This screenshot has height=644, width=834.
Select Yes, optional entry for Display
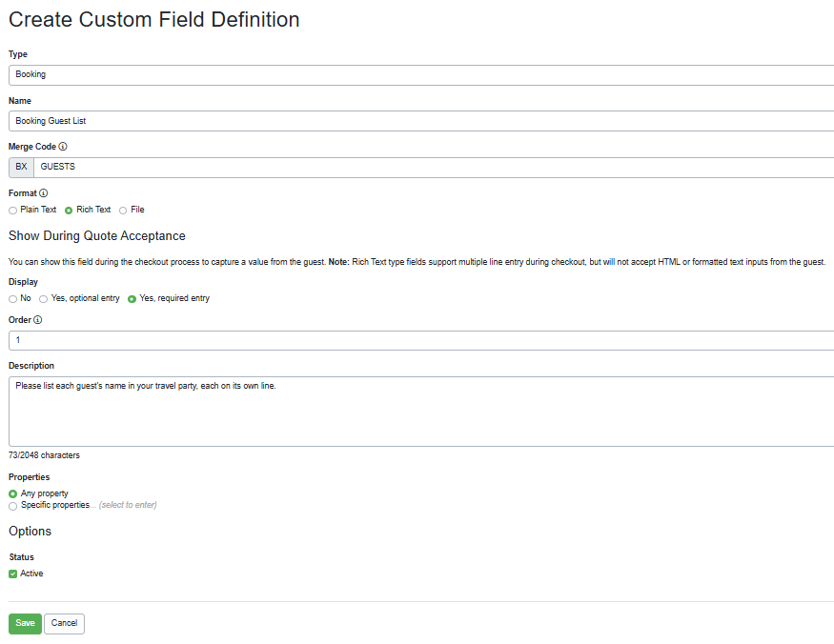tap(43, 298)
